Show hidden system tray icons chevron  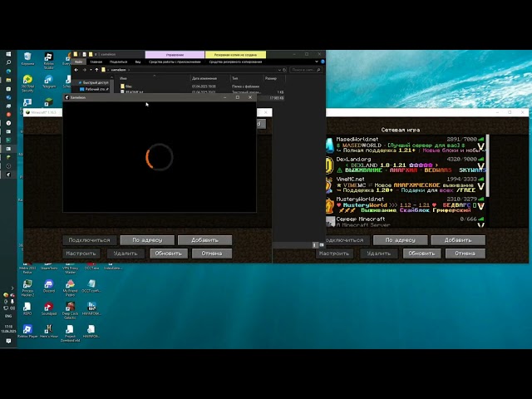[x=12, y=288]
